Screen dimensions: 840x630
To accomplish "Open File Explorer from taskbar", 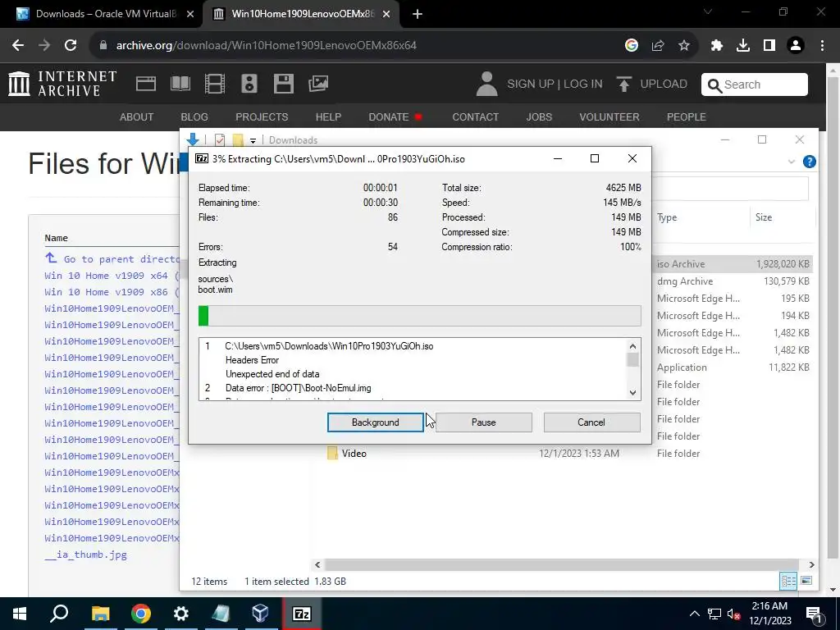I will click(100, 614).
